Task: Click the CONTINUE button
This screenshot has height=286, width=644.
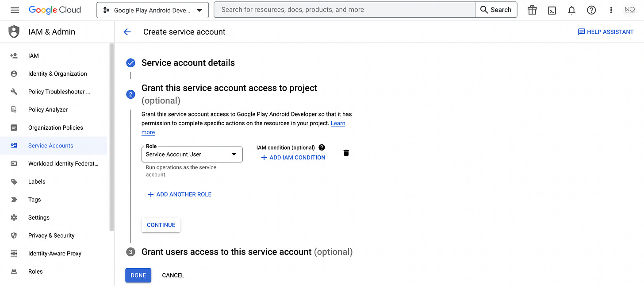Action: [x=161, y=225]
